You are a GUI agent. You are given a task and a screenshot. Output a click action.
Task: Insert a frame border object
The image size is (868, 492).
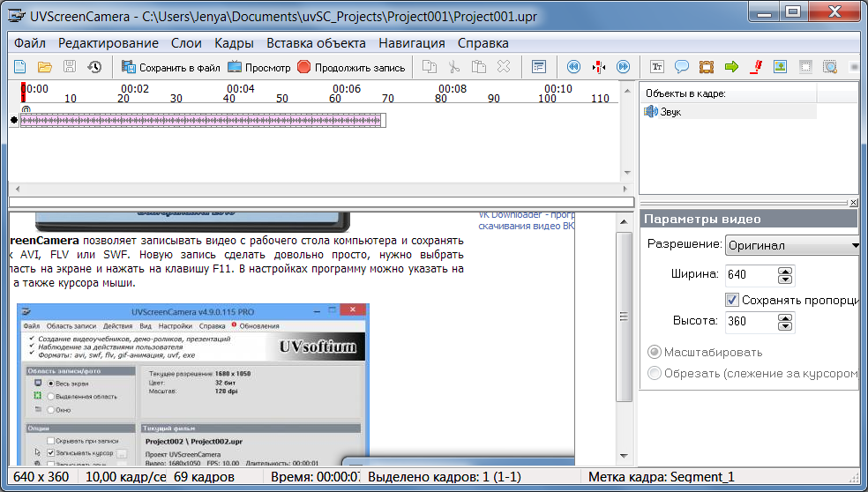pos(707,67)
